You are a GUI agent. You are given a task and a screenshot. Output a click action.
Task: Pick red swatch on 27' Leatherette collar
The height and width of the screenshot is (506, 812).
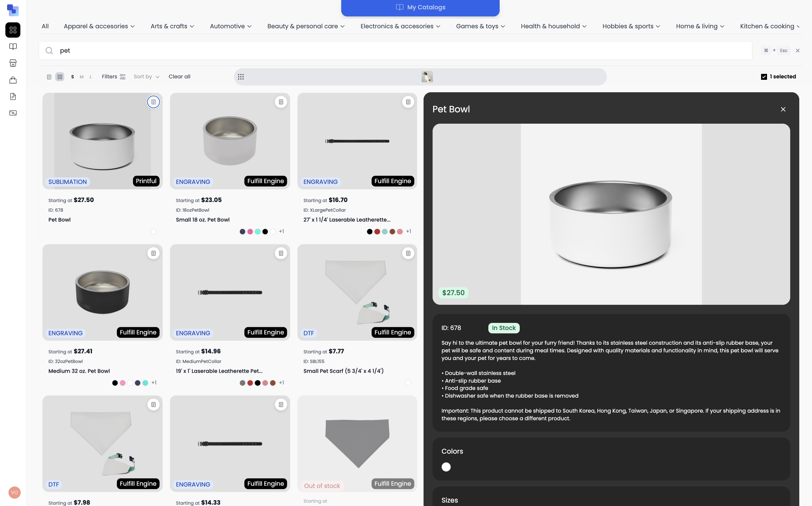click(377, 231)
